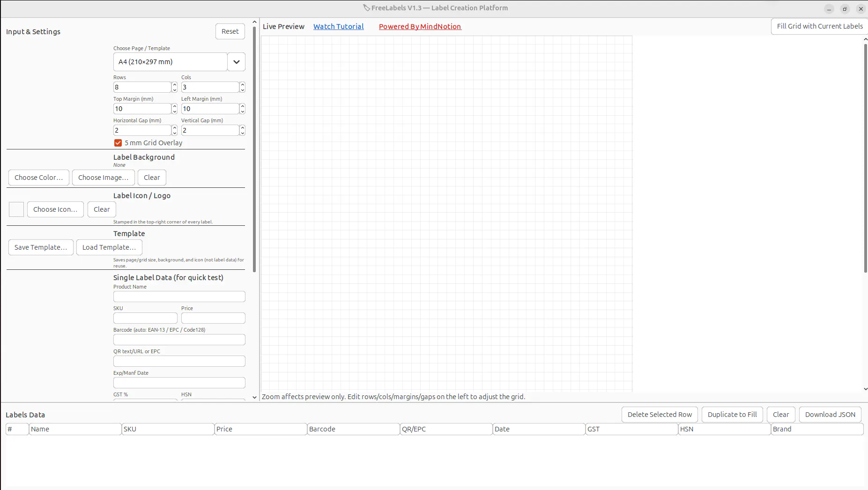Click the Reset button
Screen dimensions: 868x490
pos(230,31)
